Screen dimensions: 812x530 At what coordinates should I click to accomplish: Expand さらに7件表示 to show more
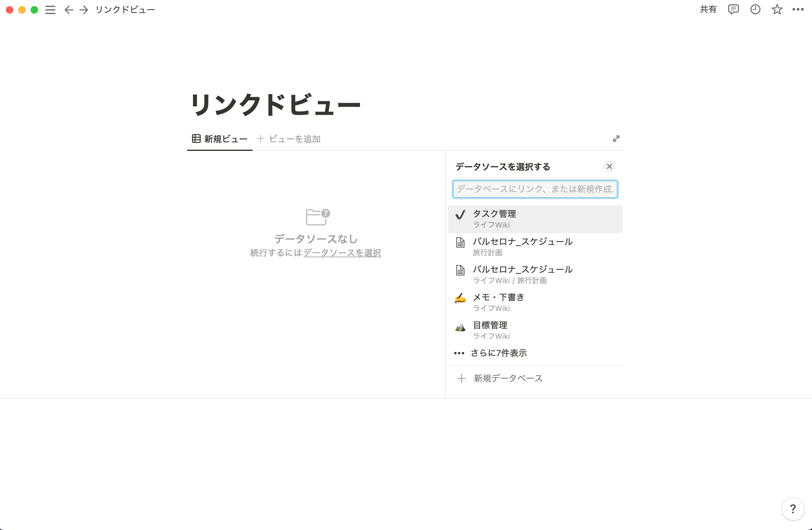click(x=535, y=353)
